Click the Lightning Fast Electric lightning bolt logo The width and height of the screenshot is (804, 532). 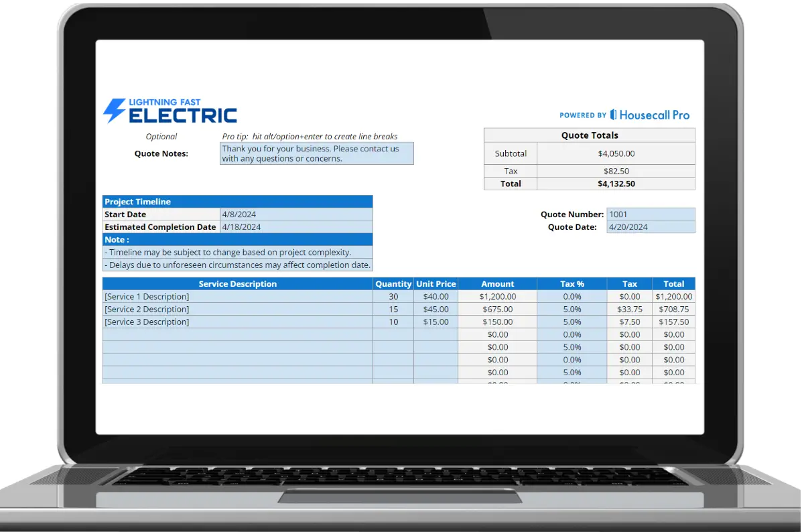pyautogui.click(x=113, y=109)
